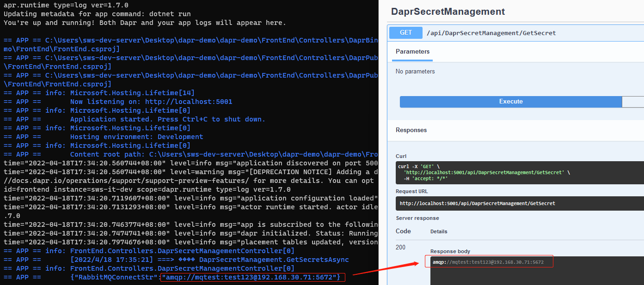This screenshot has width=644, height=285.
Task: Click terminal line 'Updating metadata for app command'
Action: (97, 14)
